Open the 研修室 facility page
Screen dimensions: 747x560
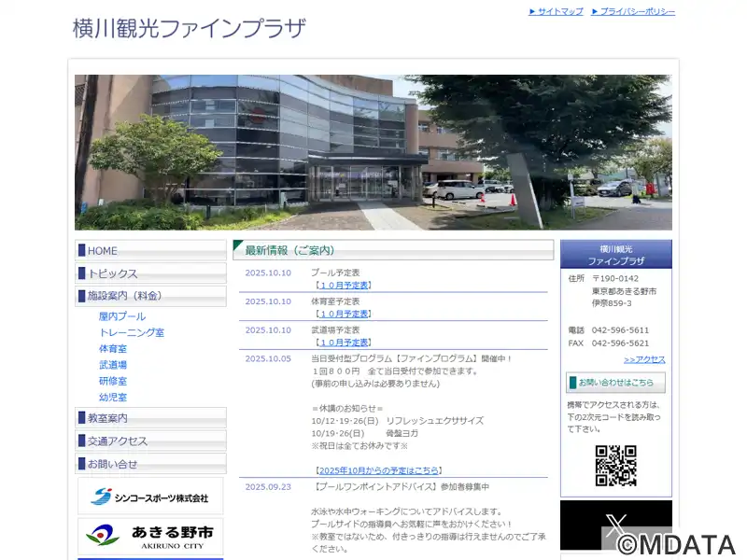[x=113, y=381]
